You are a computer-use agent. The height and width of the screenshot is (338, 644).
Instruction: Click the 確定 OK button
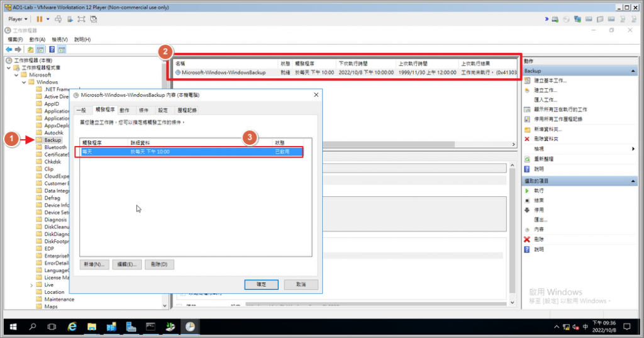click(x=261, y=284)
